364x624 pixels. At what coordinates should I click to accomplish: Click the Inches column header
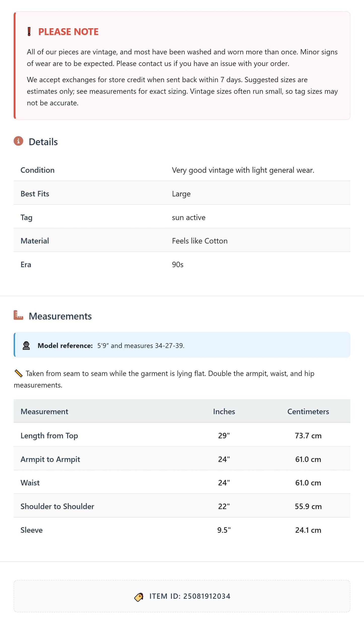pos(224,412)
